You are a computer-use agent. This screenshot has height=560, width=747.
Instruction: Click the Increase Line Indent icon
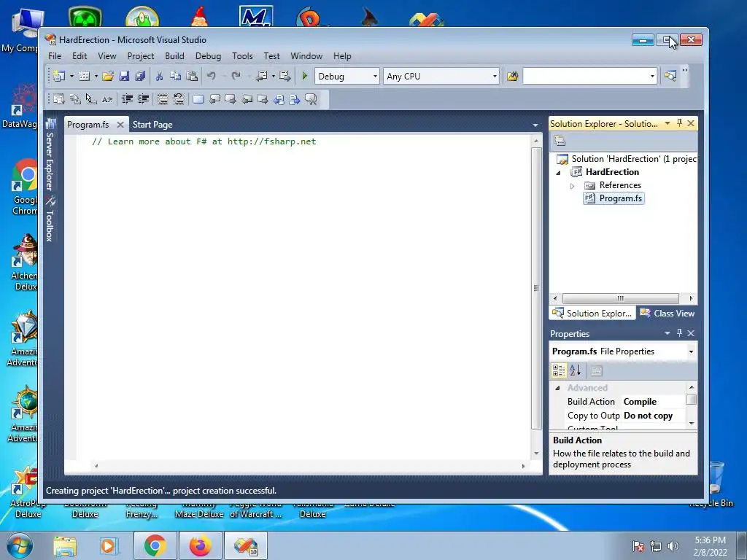pos(144,99)
